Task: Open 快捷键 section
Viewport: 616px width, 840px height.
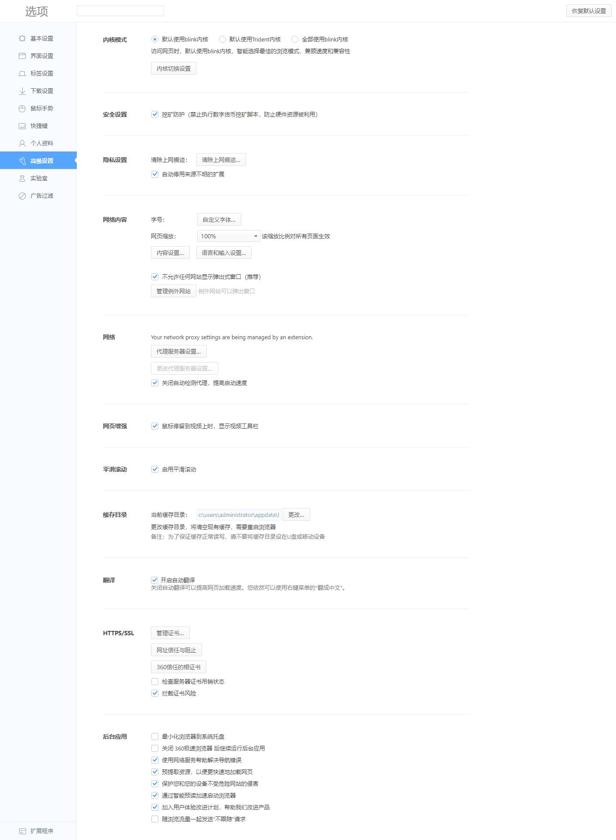Action: (x=38, y=126)
